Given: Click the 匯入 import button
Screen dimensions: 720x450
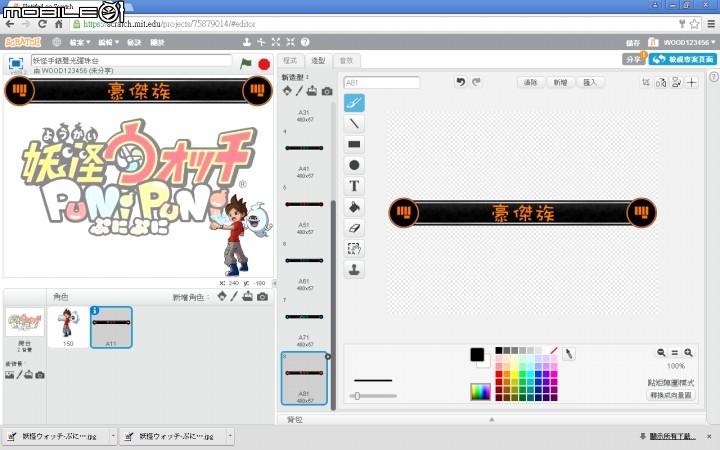Looking at the screenshot, I should coord(590,82).
